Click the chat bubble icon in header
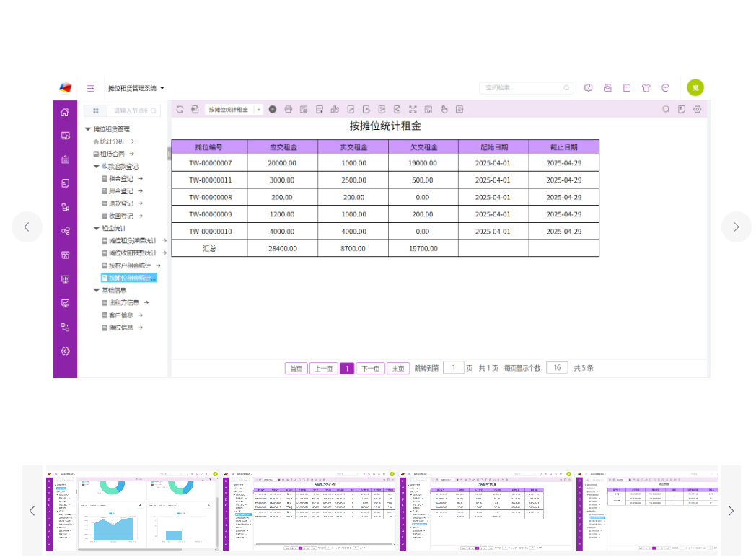756x557 pixels. [665, 88]
